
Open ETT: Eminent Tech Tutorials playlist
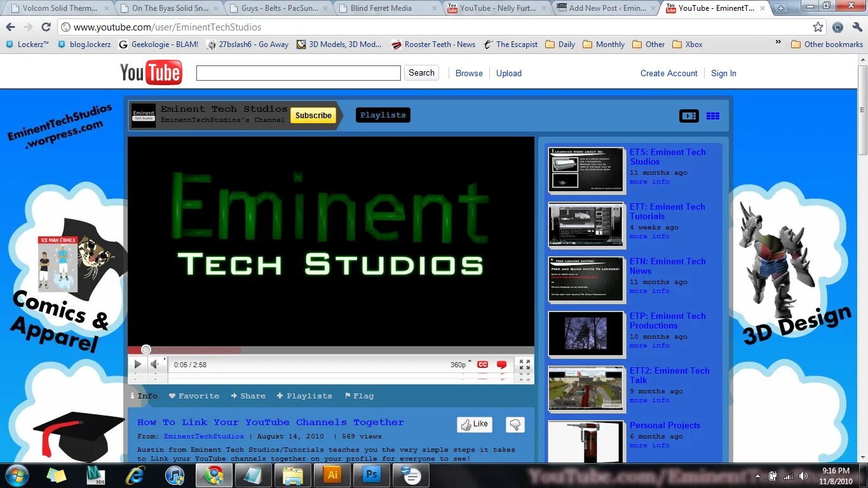tap(667, 212)
